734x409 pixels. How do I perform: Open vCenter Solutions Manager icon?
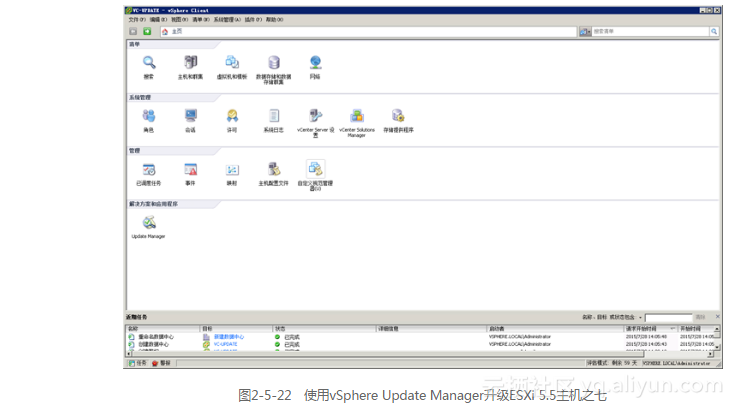(357, 116)
